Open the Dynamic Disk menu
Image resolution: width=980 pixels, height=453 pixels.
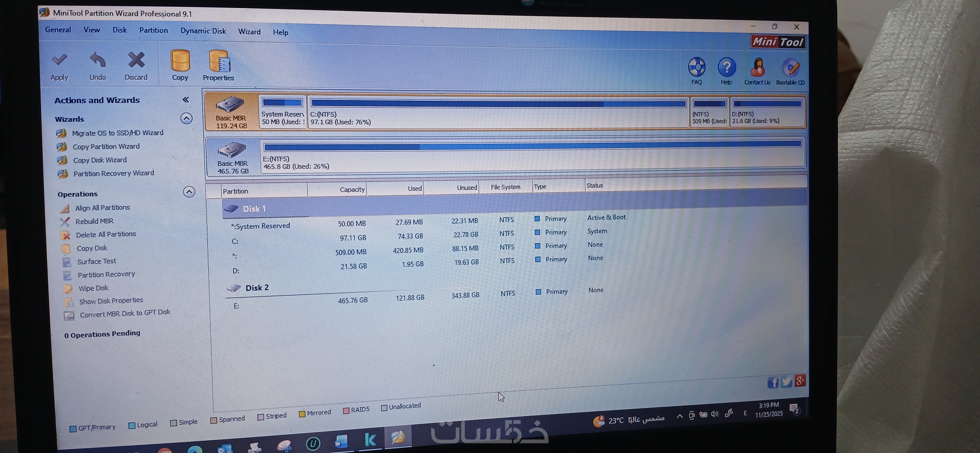pos(203,31)
